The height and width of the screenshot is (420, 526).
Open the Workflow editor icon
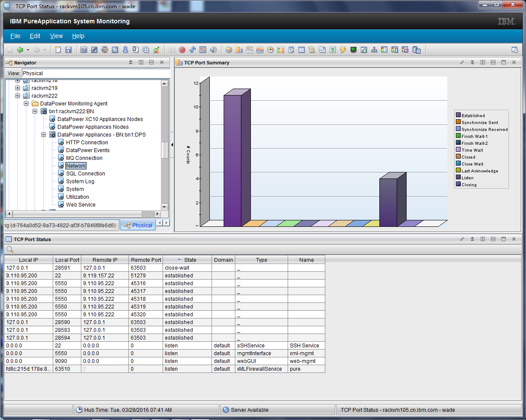(105, 50)
